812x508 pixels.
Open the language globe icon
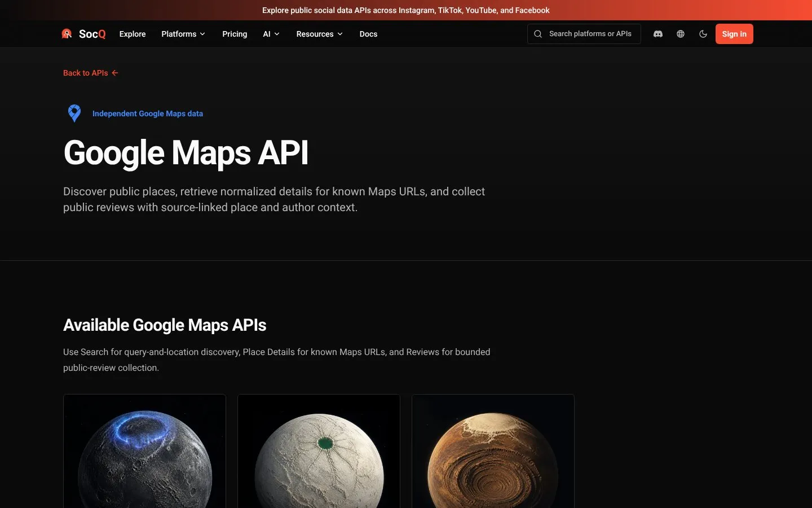(x=681, y=34)
